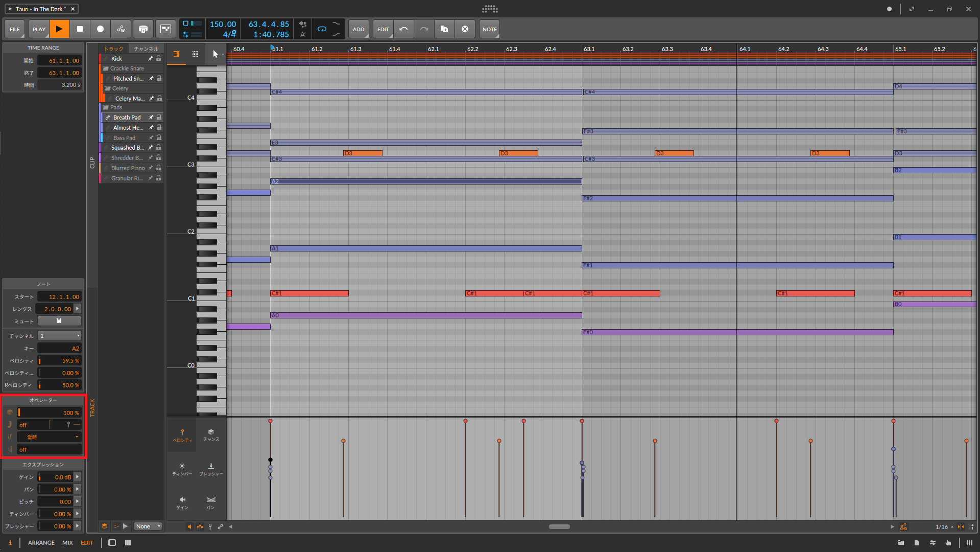Click the キー A2 field
The image size is (980, 552).
59,349
